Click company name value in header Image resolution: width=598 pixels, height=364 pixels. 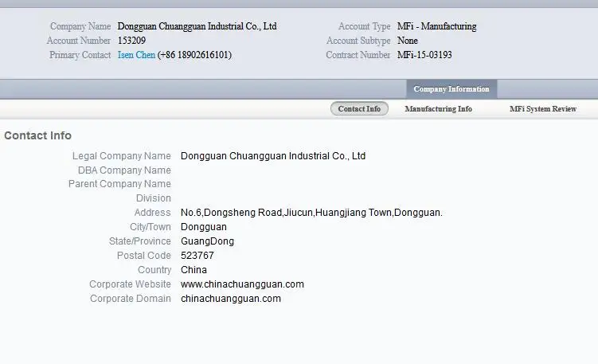(197, 26)
